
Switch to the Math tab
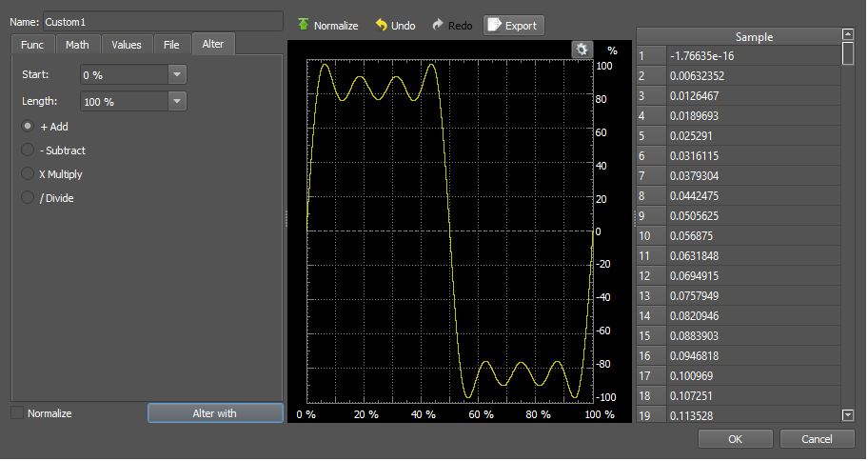point(77,45)
